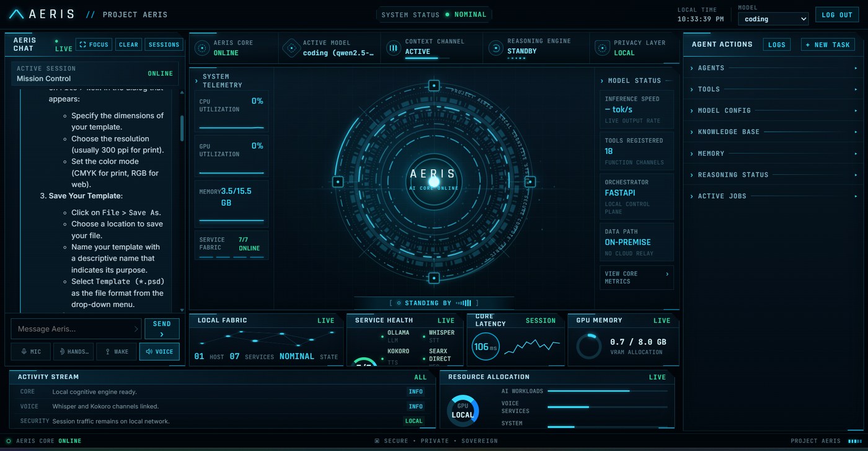The height and width of the screenshot is (451, 868).
Task: Click the Aeris Core status icon
Action: (201, 48)
